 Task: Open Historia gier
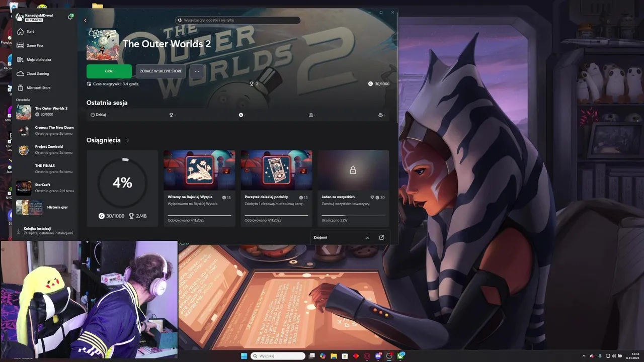point(45,207)
